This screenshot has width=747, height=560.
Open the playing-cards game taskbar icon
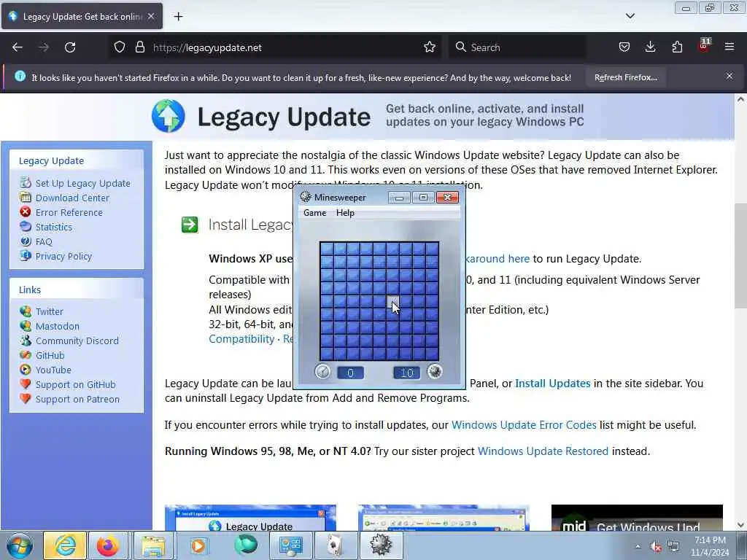coord(336,545)
